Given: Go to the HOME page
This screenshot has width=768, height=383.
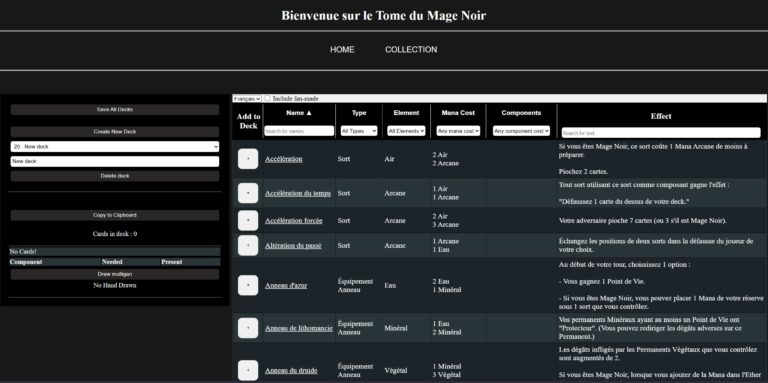Looking at the screenshot, I should [342, 49].
